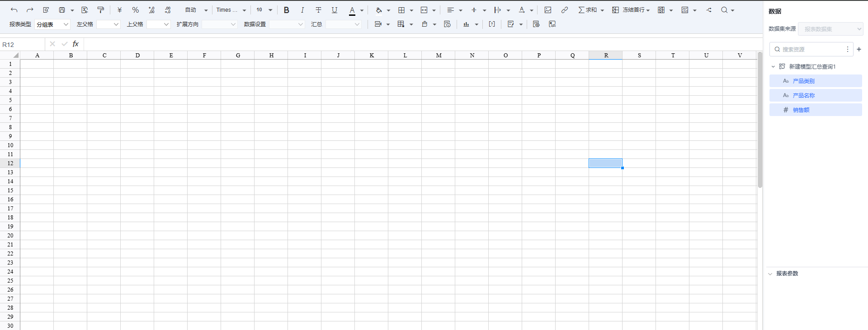
Task: Open the 扩展方向 dropdown
Action: tap(219, 24)
